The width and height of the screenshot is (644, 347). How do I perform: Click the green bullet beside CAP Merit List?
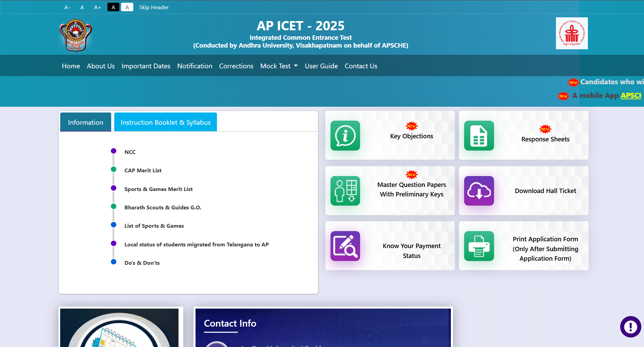(114, 169)
